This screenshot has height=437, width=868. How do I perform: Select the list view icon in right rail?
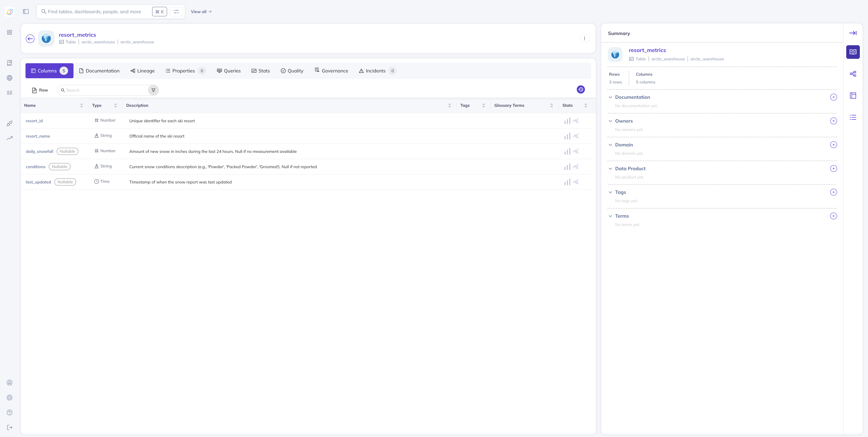coord(853,117)
